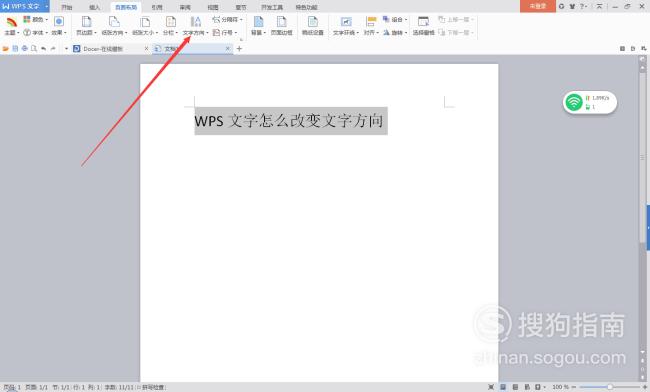Click the undo arrow icon
The width and height of the screenshot is (650, 392).
tap(44, 48)
